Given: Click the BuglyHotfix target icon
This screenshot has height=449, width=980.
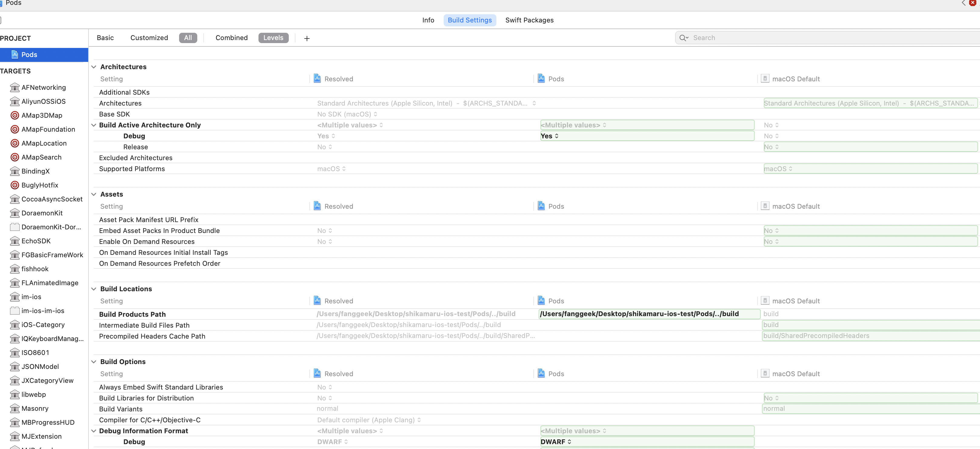Looking at the screenshot, I should tap(15, 185).
